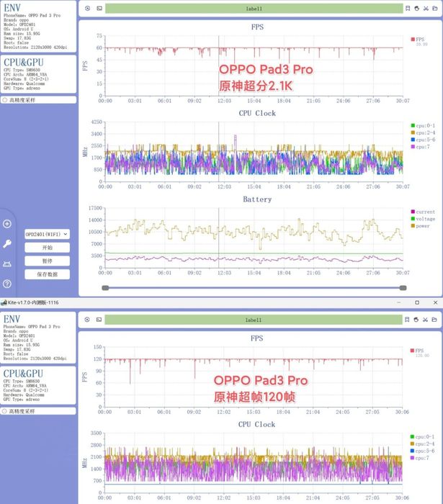Click the Battery chart title
Screen dimensions: 443x504
point(257,199)
